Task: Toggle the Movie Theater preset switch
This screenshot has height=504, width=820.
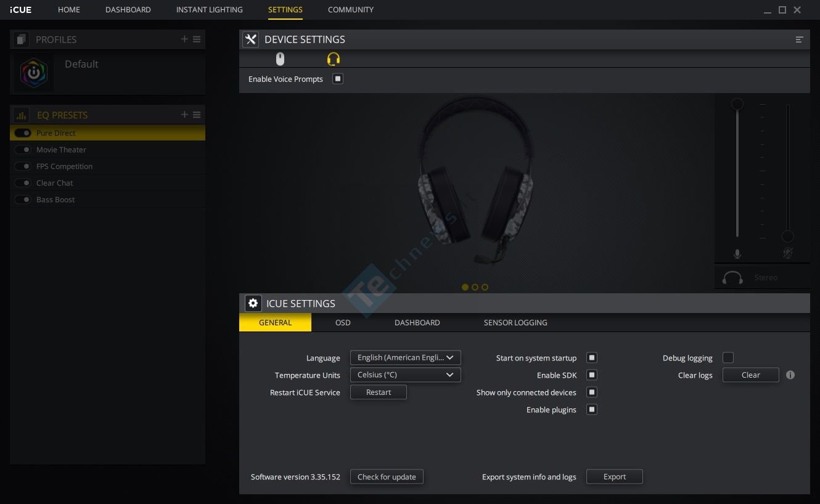Action: tap(23, 150)
